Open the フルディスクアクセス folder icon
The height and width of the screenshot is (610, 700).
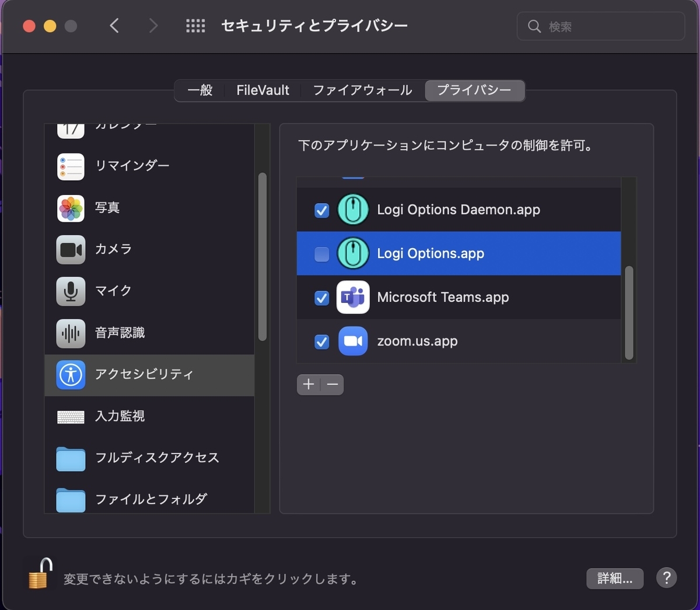[x=70, y=459]
